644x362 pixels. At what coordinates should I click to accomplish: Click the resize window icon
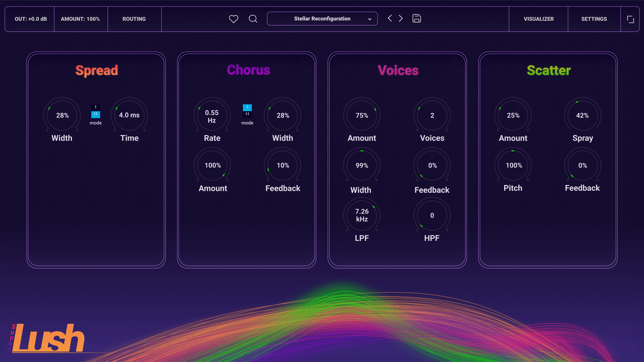tap(630, 19)
